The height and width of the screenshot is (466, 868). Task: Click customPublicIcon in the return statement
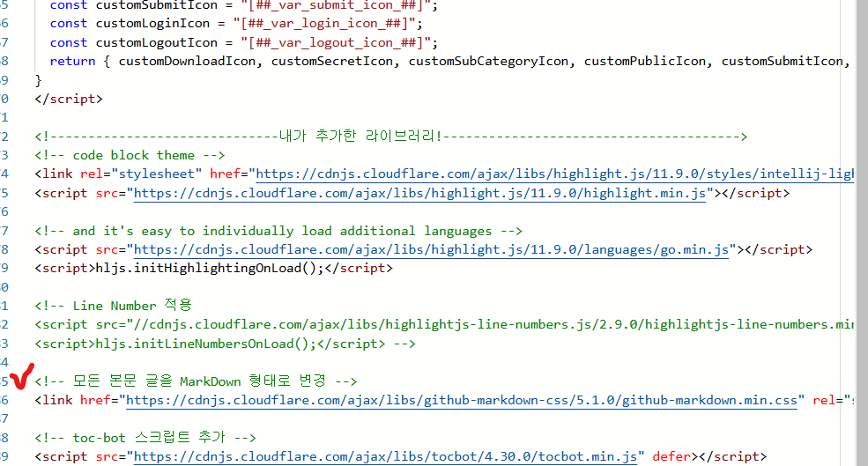(645, 62)
